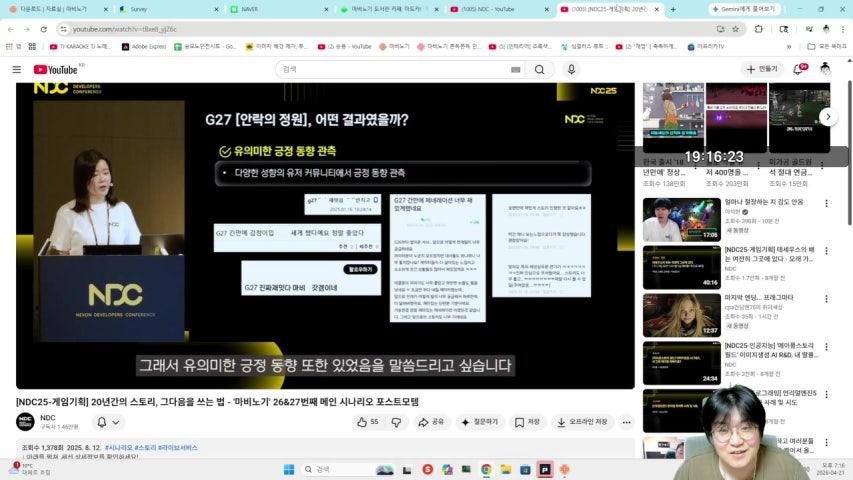Switch to the (1005) NDC - YouTube tab

(498, 9)
